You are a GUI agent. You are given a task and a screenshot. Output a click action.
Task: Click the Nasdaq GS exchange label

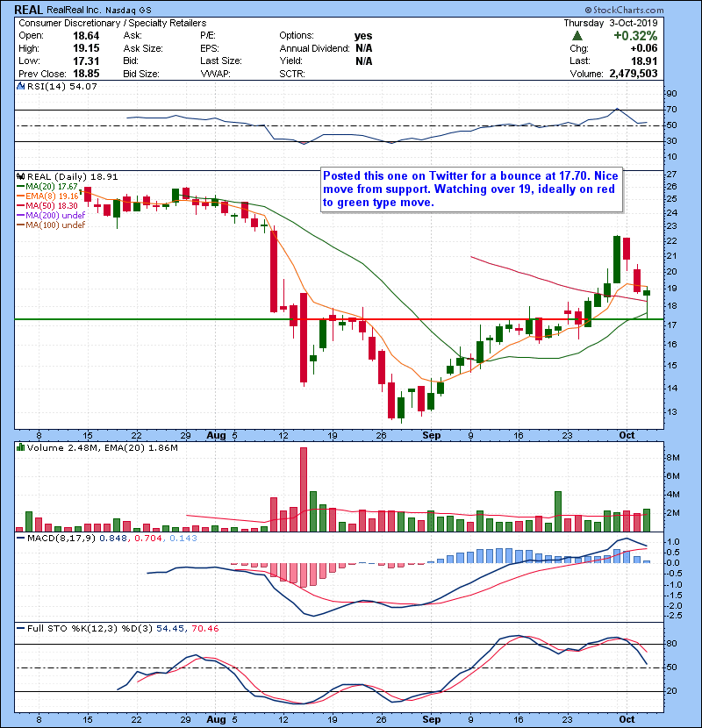click(128, 11)
